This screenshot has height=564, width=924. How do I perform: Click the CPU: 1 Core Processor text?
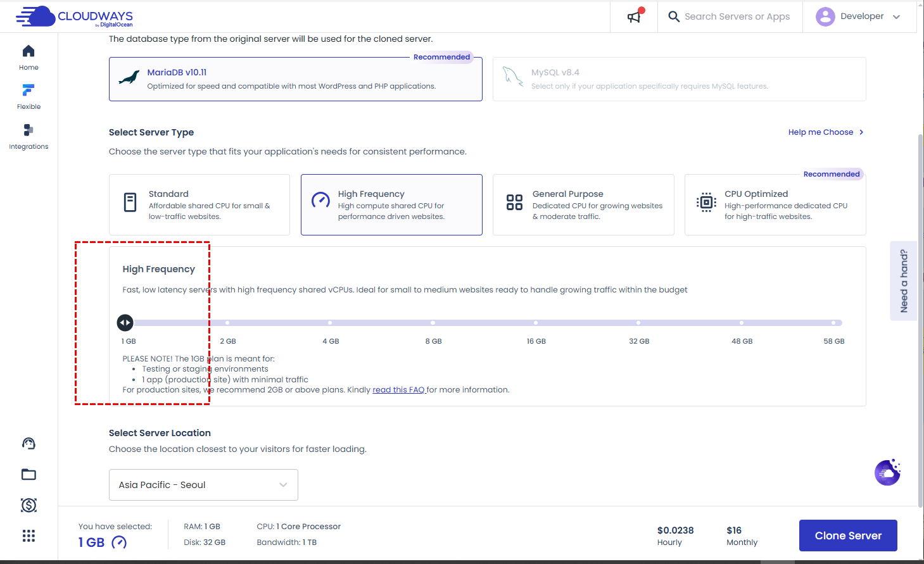pos(298,527)
